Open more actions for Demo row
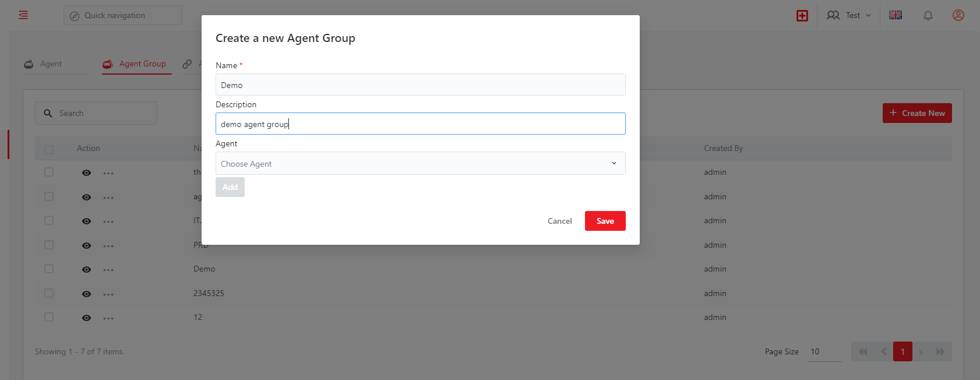Image resolution: width=980 pixels, height=380 pixels. pyautogui.click(x=108, y=270)
